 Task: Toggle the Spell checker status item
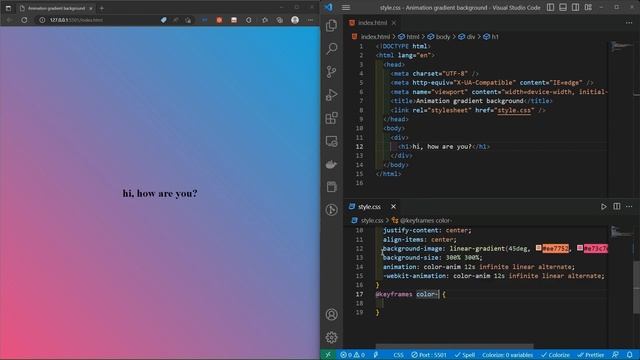point(464,355)
